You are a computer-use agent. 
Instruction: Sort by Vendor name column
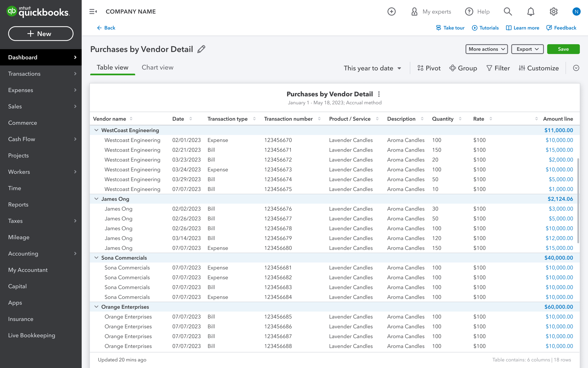(131, 119)
